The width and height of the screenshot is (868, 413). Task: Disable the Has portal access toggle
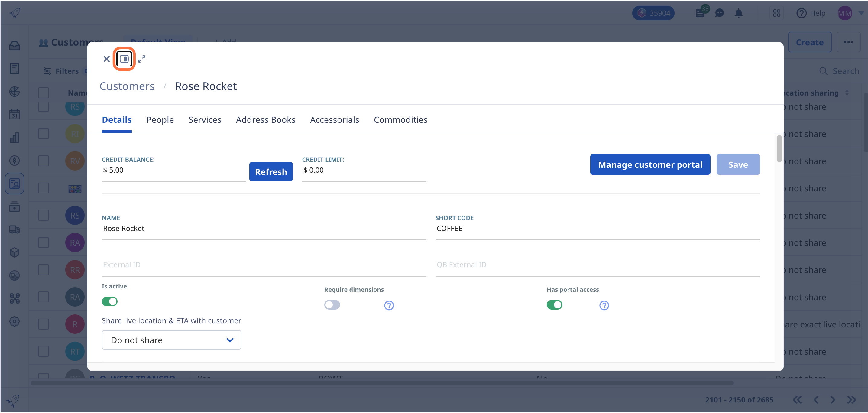coord(554,304)
